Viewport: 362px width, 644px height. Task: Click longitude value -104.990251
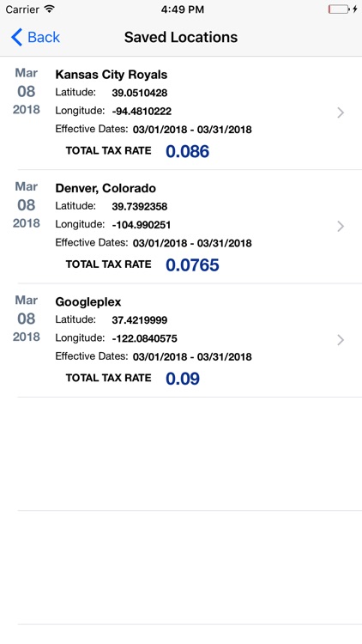142,225
